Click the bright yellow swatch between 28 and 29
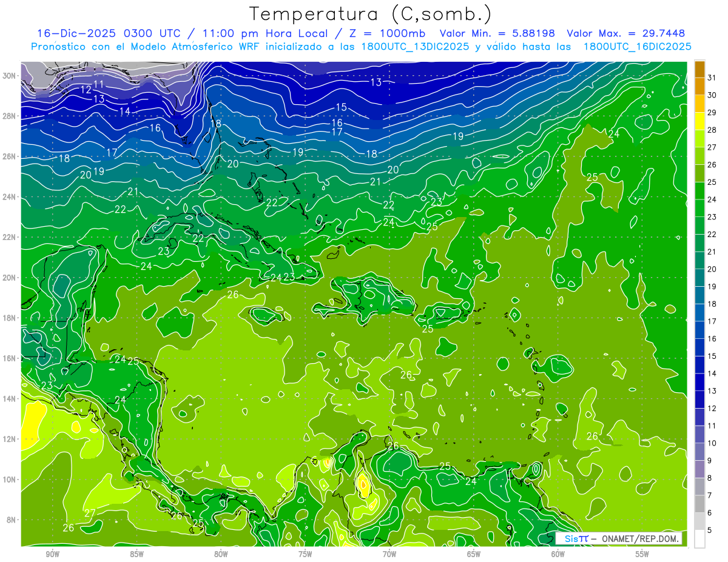This screenshot has width=728, height=562. tap(699, 121)
